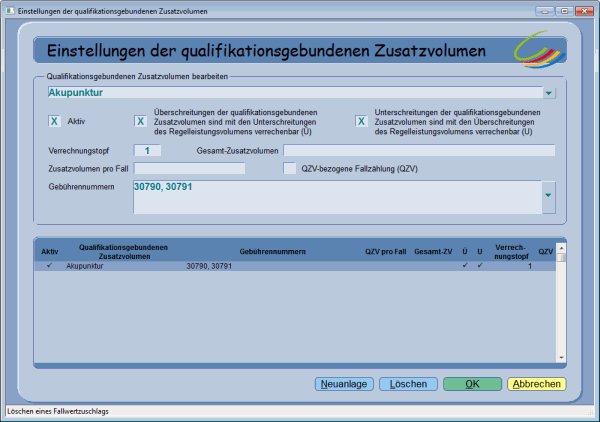Click the table scrollbar down arrow
Screen dimensions: 600x422
coord(561,358)
